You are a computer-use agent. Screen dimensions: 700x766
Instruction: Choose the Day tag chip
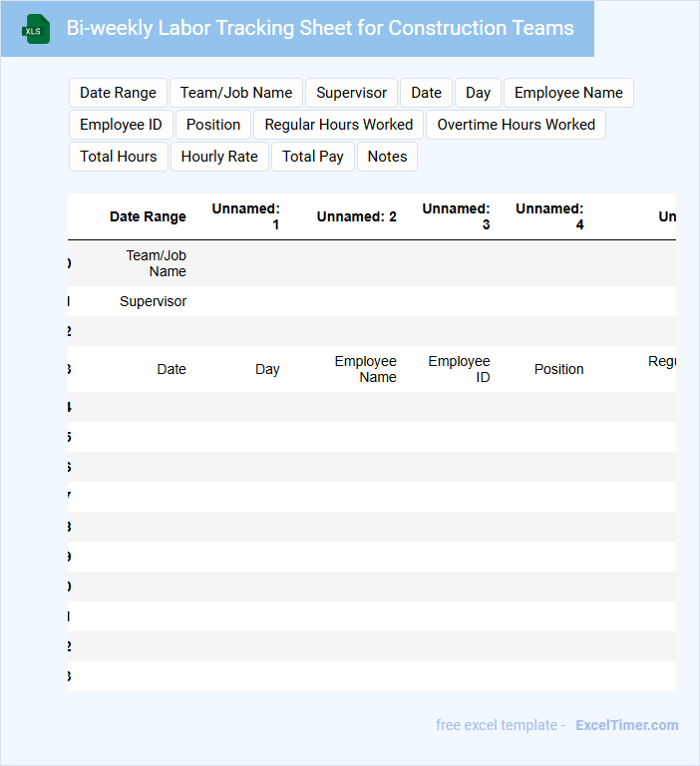(478, 93)
